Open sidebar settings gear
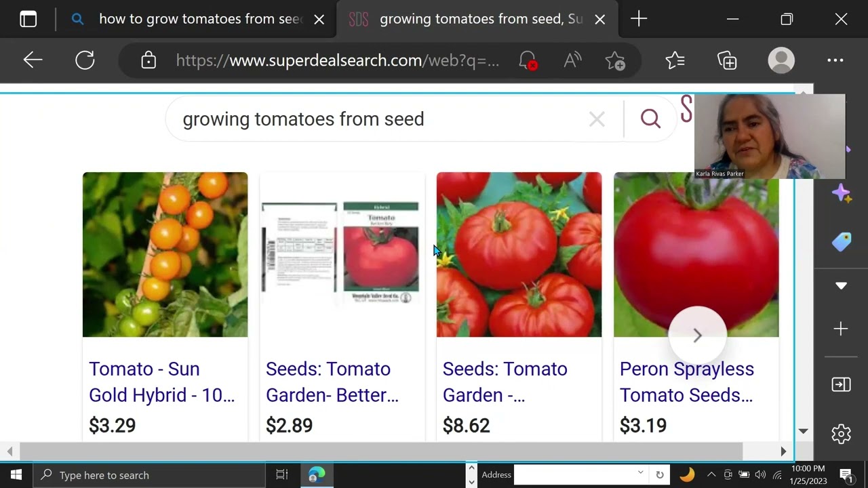 coord(841,434)
